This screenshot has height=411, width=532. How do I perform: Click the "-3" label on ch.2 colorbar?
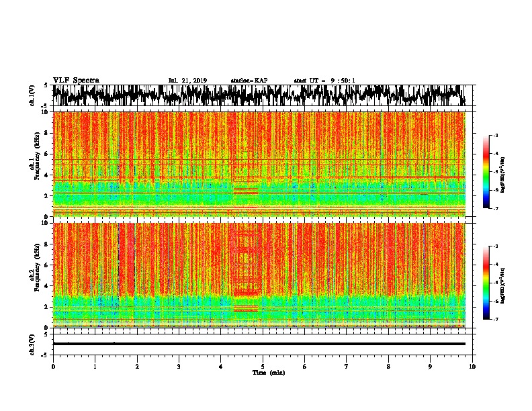tap(496, 246)
